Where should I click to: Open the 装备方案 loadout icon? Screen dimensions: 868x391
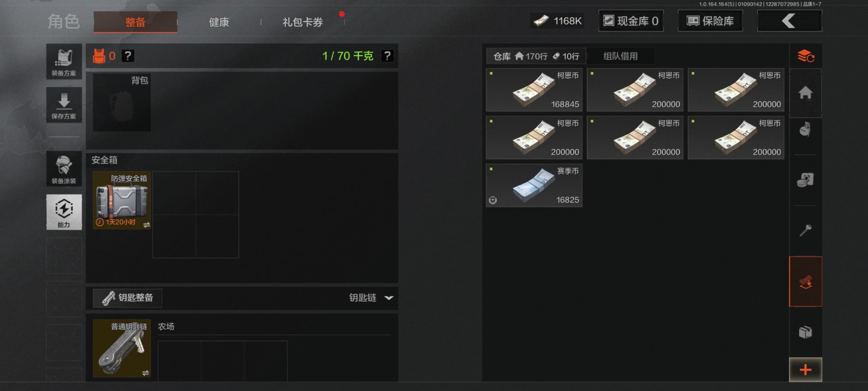pyautogui.click(x=64, y=62)
